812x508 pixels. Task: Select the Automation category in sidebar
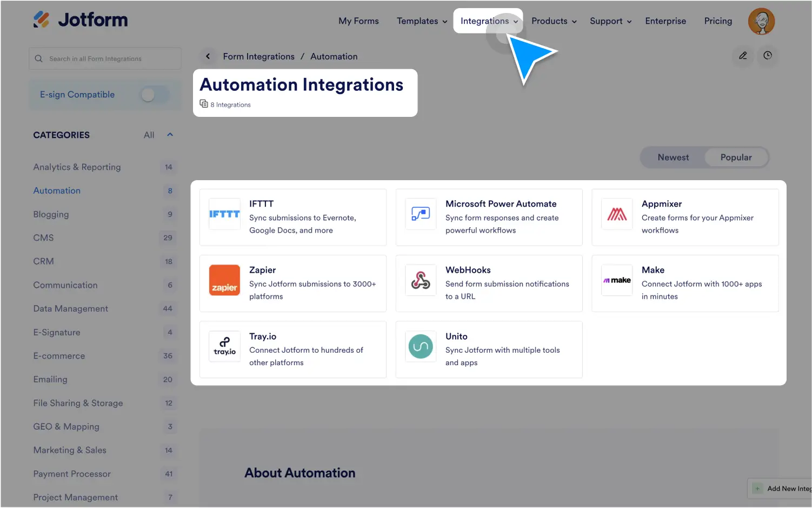click(57, 190)
